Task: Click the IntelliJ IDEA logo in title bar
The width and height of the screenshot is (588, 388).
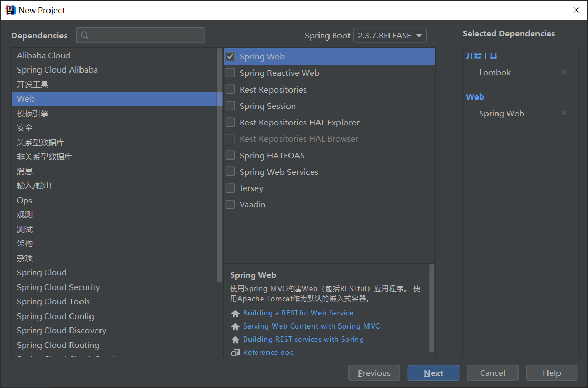Action: [x=10, y=10]
